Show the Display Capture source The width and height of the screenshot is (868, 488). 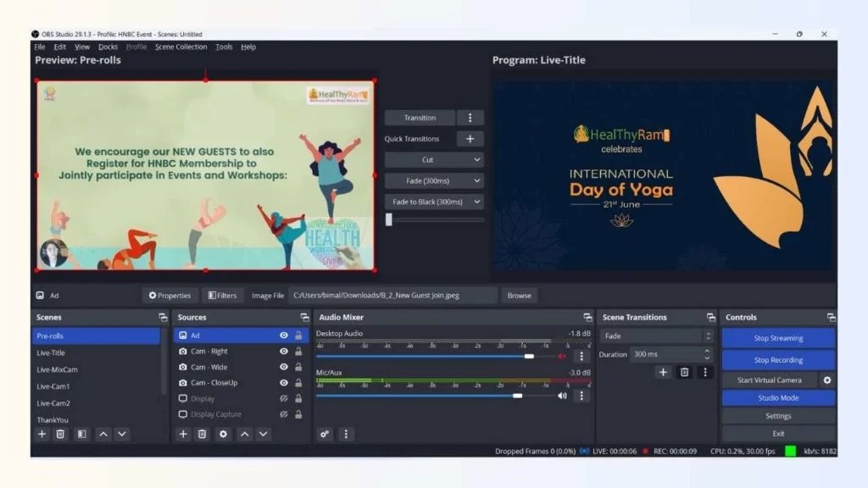283,414
